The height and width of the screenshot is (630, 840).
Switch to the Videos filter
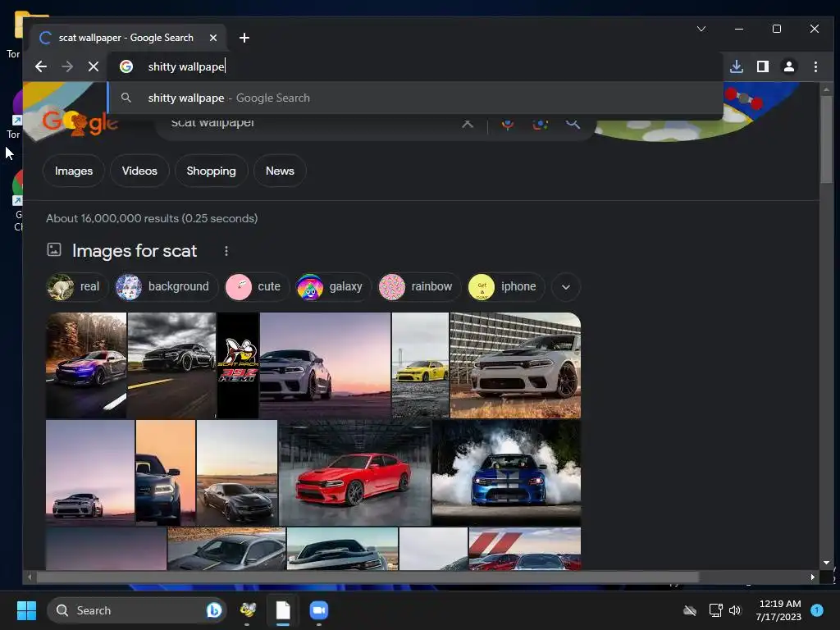139,171
